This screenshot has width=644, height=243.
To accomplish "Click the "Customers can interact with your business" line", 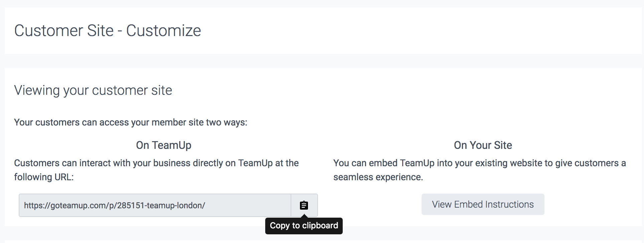I will point(156,163).
